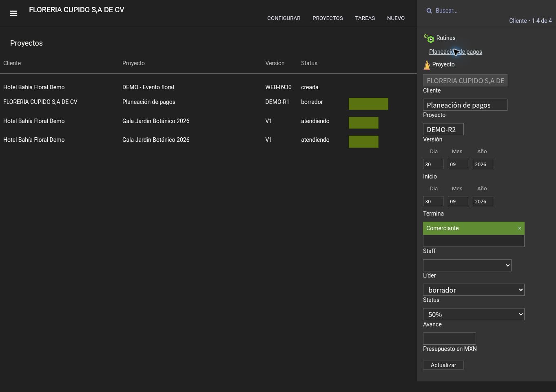This screenshot has height=392, width=556.
Task: Click the FLORERIA CUPIDO S,A DE CV header title
Action: pos(77,10)
